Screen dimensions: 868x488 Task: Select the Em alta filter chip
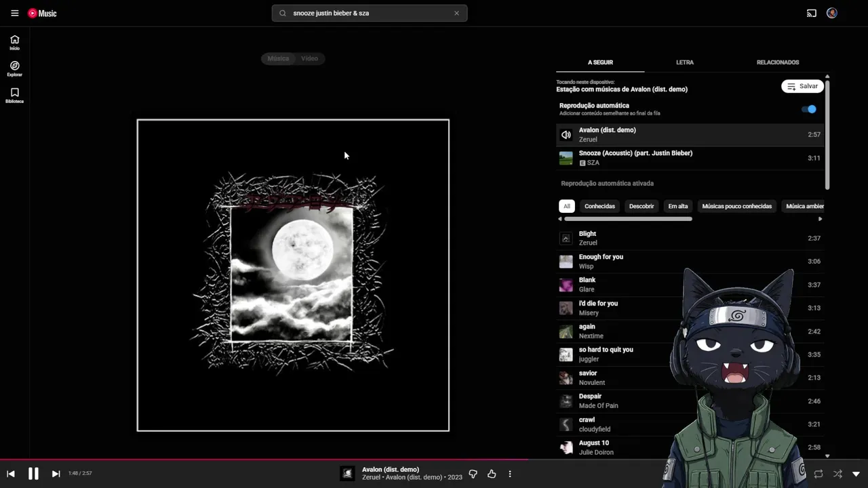pos(678,206)
